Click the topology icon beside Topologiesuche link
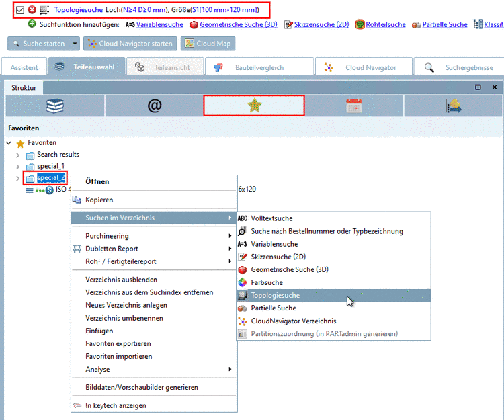The image size is (504, 420). (x=44, y=10)
